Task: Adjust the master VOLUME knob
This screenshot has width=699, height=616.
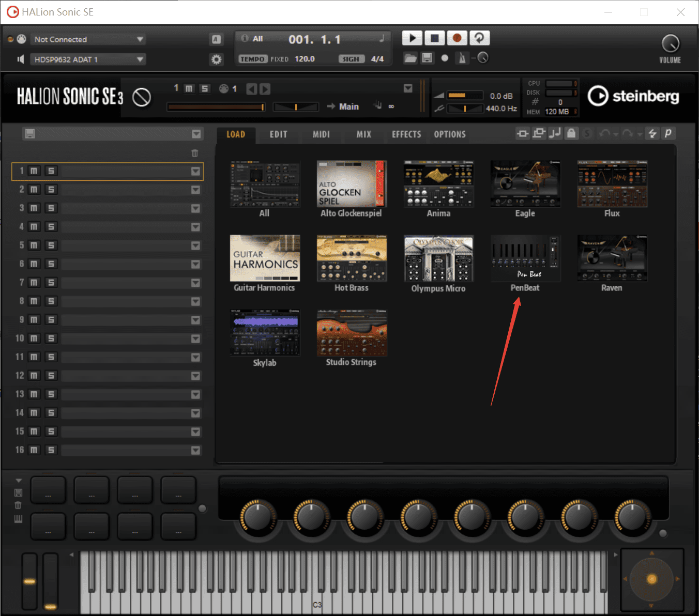Action: click(670, 43)
